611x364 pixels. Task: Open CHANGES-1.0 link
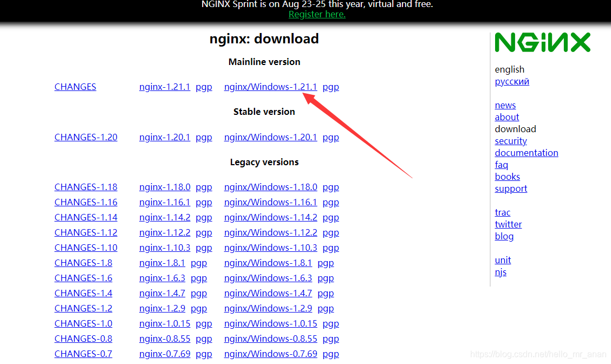pos(83,324)
